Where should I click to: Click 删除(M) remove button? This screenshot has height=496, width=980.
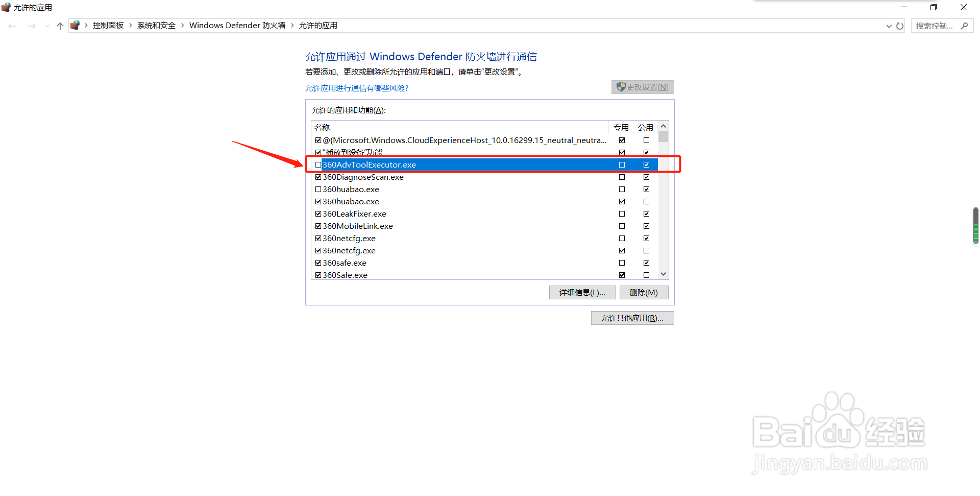(x=644, y=293)
